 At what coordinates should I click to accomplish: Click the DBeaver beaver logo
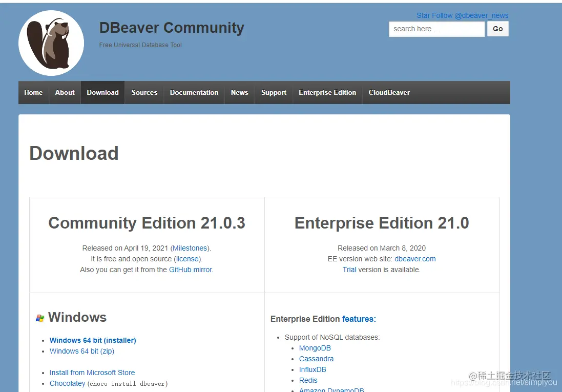[x=51, y=43]
